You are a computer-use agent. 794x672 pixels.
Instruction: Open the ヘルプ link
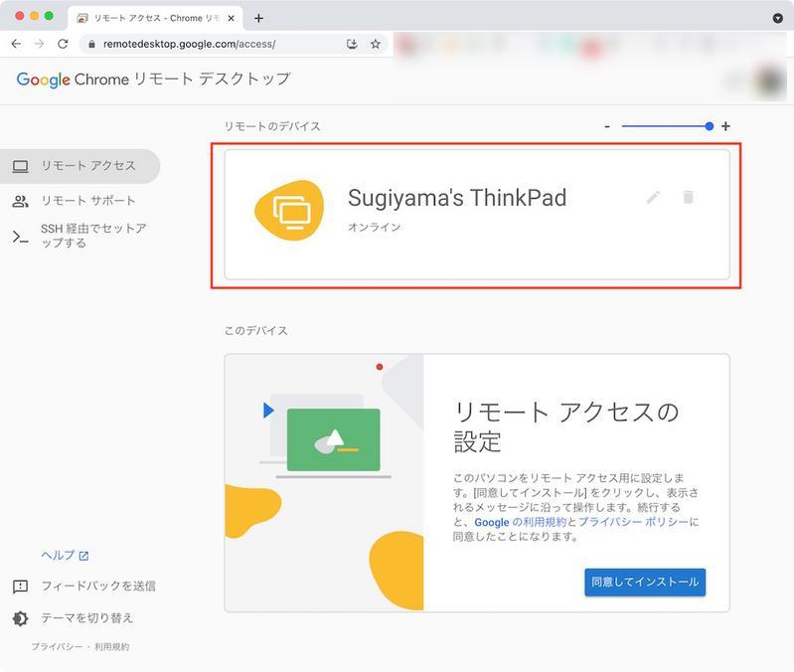coord(65,556)
